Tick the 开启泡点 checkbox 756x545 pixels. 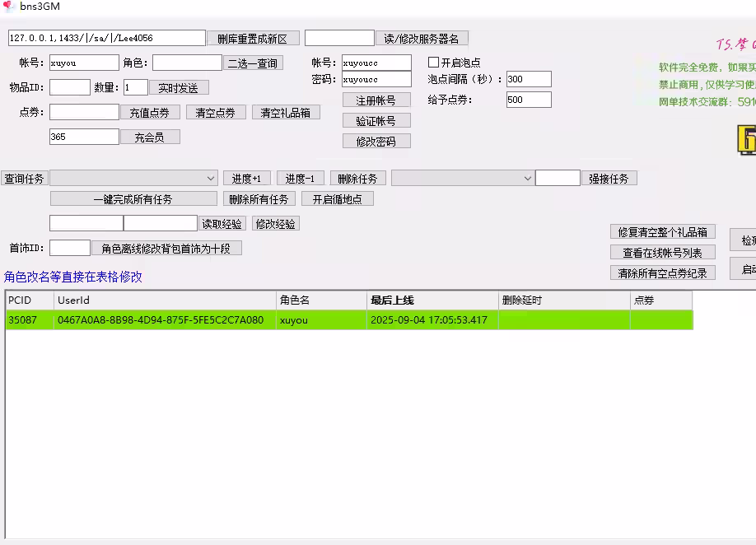click(x=434, y=63)
